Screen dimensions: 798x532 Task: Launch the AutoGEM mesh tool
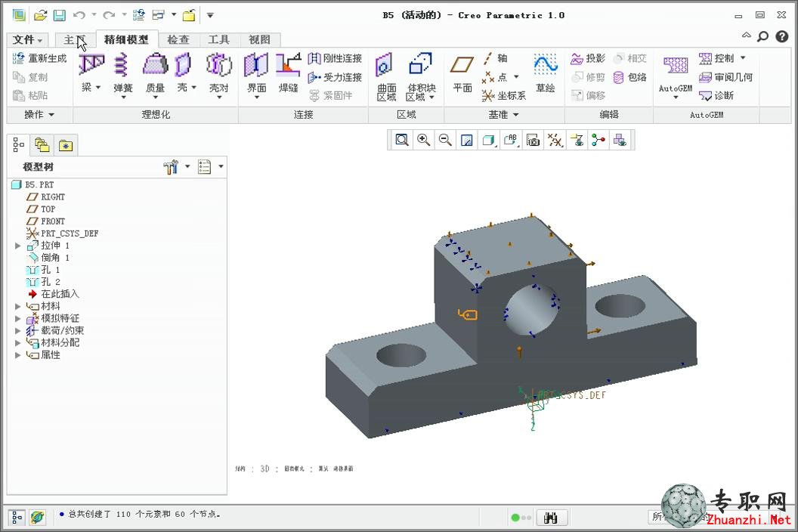676,66
